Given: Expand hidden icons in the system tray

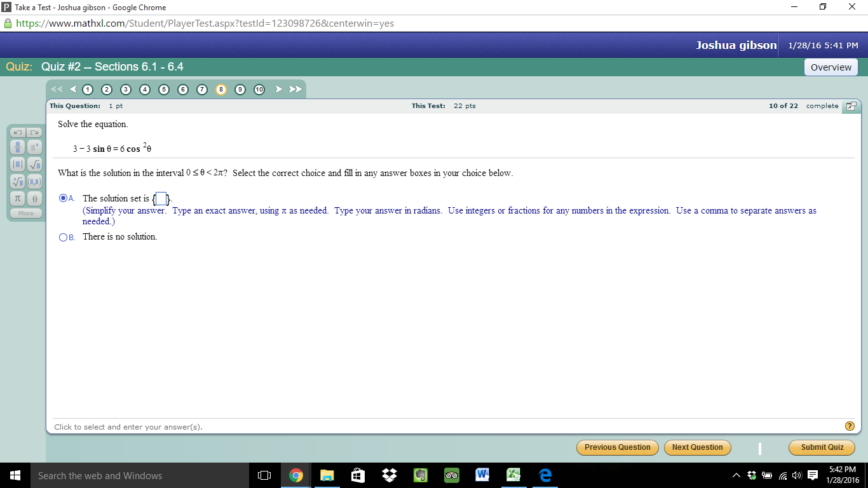Looking at the screenshot, I should click(x=735, y=475).
